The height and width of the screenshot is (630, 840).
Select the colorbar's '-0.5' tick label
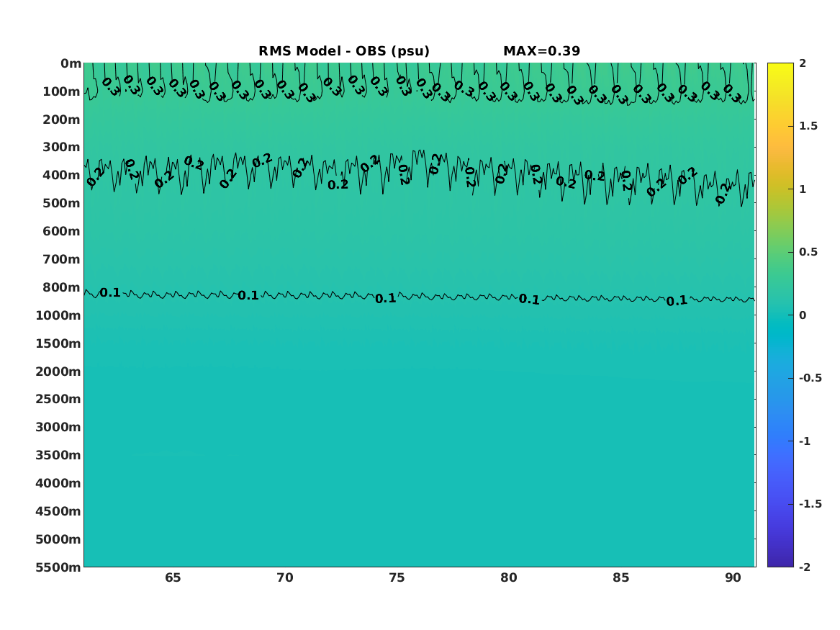(810, 378)
